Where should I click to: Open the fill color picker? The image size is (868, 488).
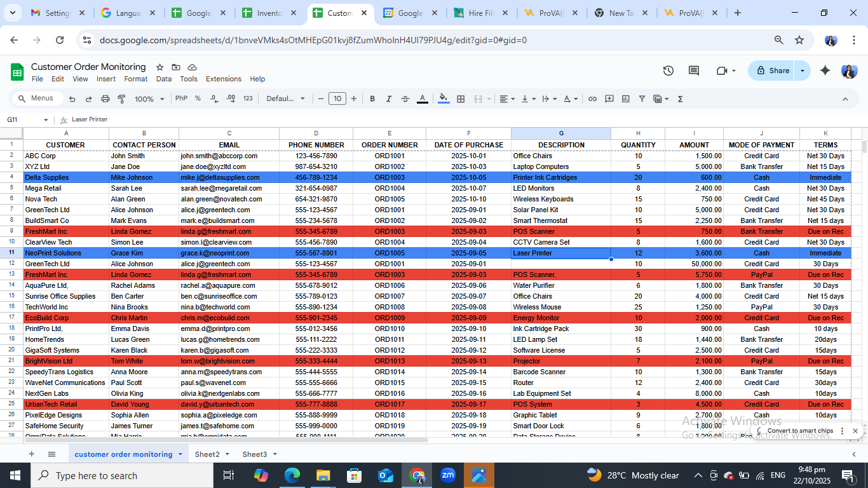(444, 99)
